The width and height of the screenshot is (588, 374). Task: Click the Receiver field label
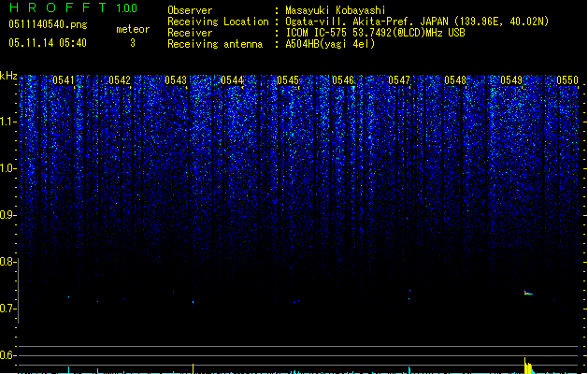tap(190, 33)
